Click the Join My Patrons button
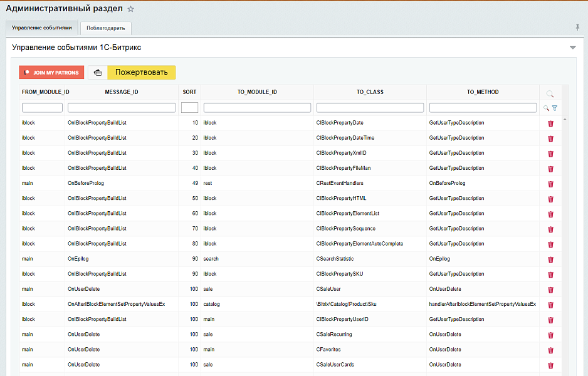Image resolution: width=588 pixels, height=376 pixels. [x=51, y=73]
